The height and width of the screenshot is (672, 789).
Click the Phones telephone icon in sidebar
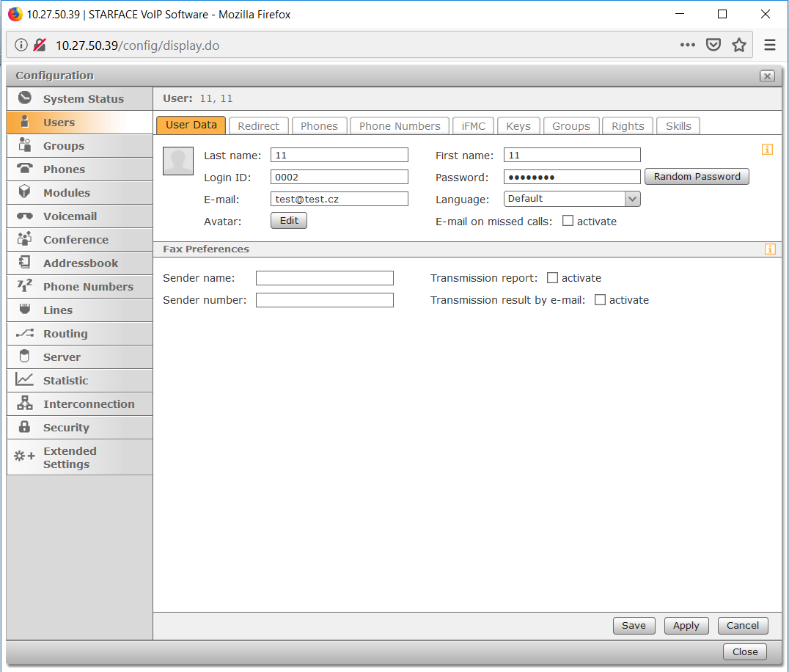25,169
